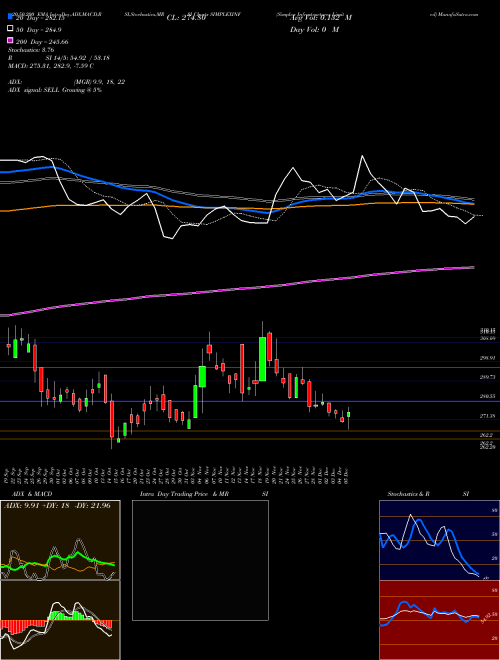The height and width of the screenshot is (660, 500).
Task: Click the Avg Vol 0.132 M label
Action: coord(320,18)
